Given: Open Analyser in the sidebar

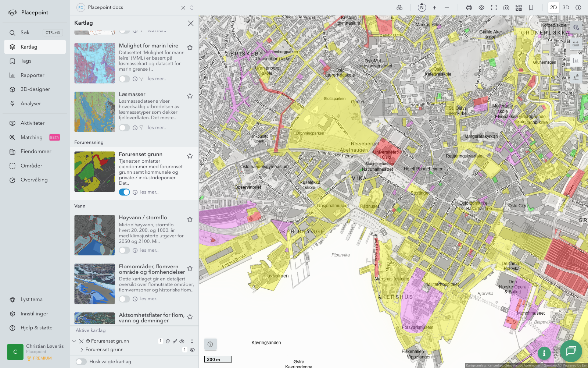Looking at the screenshot, I should click(x=31, y=103).
